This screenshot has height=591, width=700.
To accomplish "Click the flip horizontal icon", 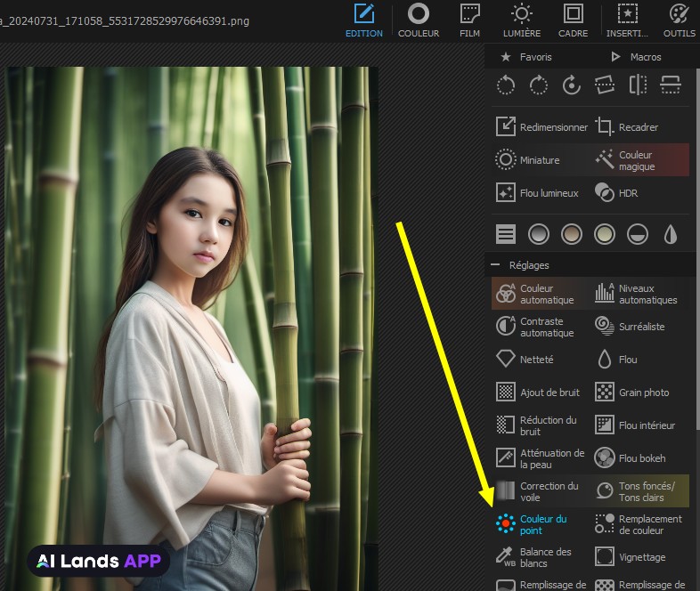I will click(x=638, y=85).
